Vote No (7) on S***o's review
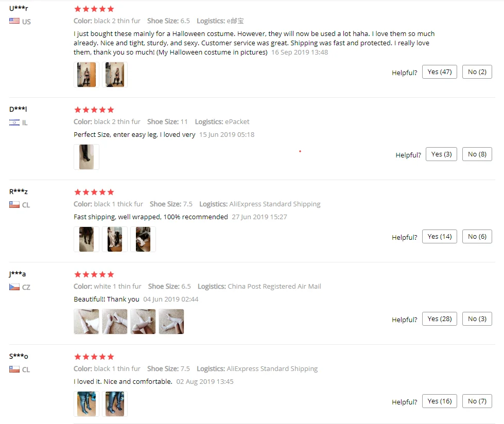This screenshot has height=424, width=504. click(477, 401)
